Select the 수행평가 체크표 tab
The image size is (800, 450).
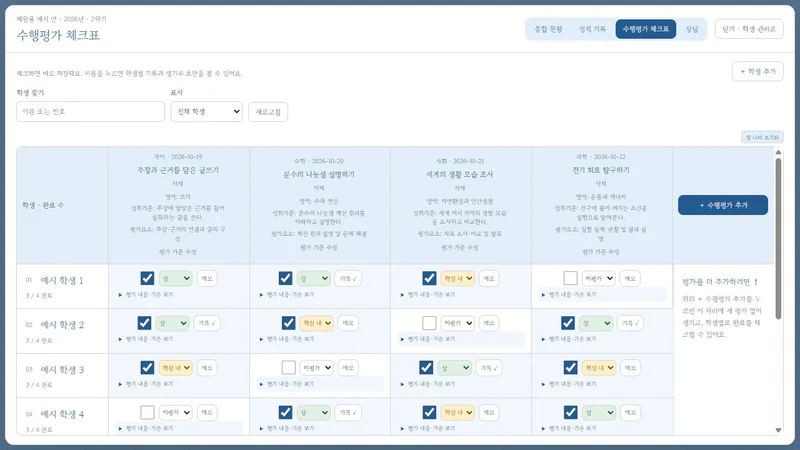pos(645,29)
